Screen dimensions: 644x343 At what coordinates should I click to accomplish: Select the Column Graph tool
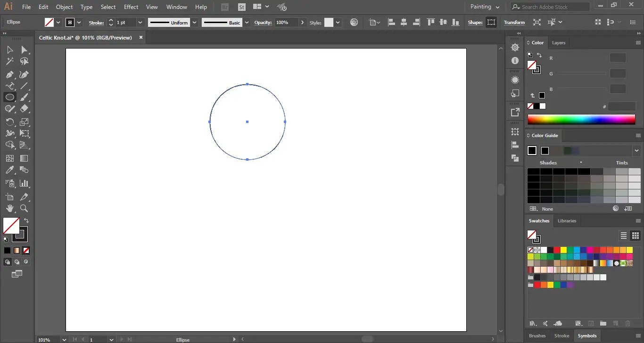click(24, 183)
